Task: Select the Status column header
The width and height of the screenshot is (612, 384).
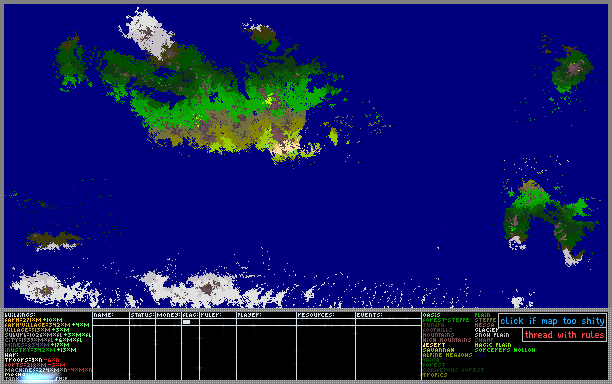Action: click(x=142, y=315)
